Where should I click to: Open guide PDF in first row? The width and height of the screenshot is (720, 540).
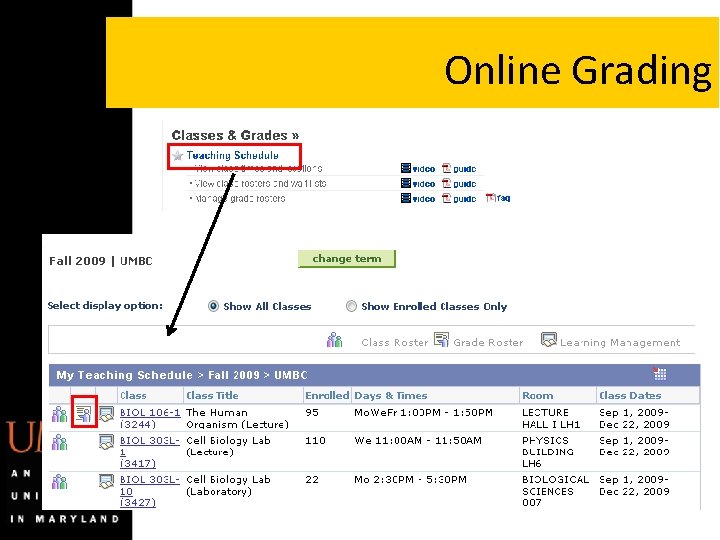click(459, 169)
